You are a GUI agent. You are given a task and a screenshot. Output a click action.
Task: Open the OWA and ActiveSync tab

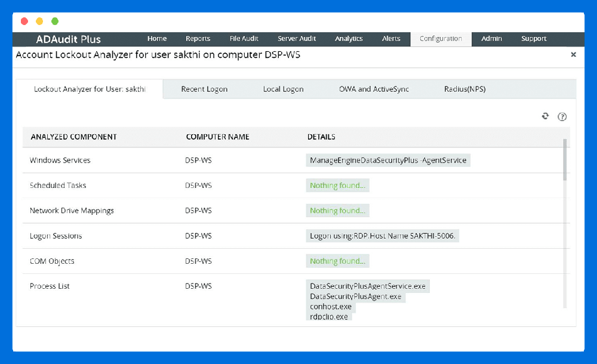pos(374,89)
